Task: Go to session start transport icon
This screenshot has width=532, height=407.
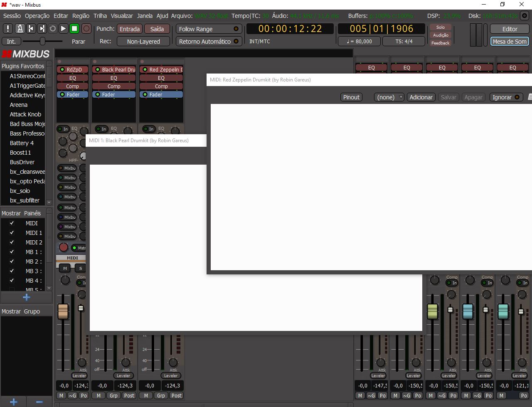Action: 31,29
